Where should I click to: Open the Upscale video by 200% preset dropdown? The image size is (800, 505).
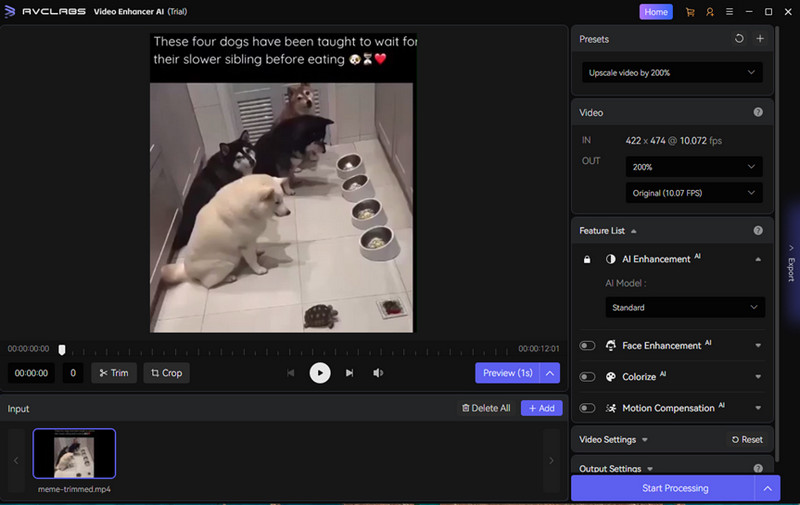click(672, 72)
